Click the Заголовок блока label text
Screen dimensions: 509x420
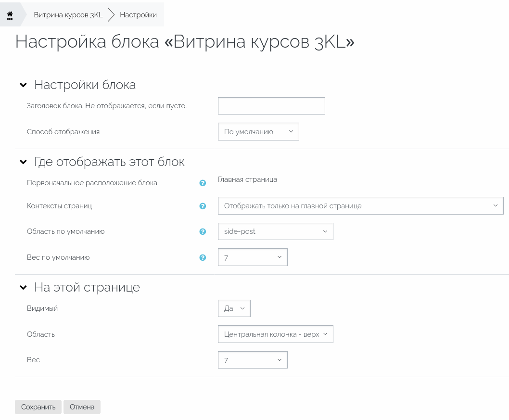point(107,106)
